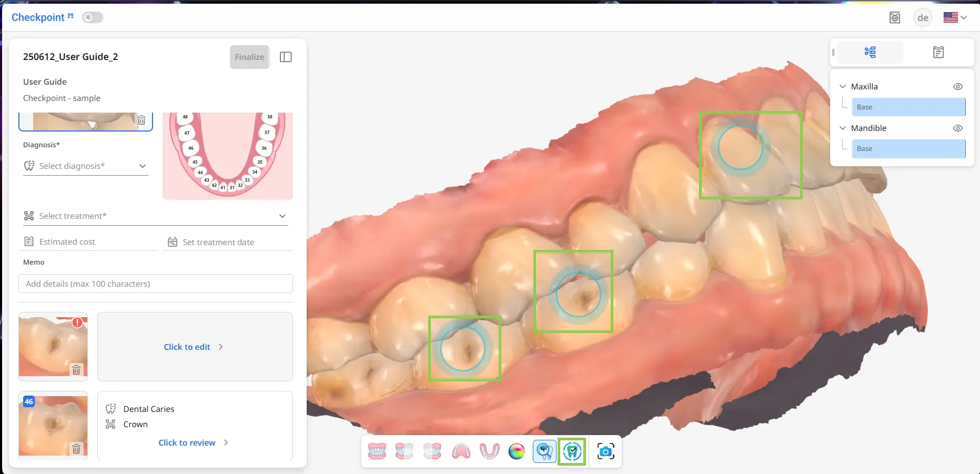Select tooth 33 on the chart
Viewport: 980px width, 474px height.
(247, 180)
